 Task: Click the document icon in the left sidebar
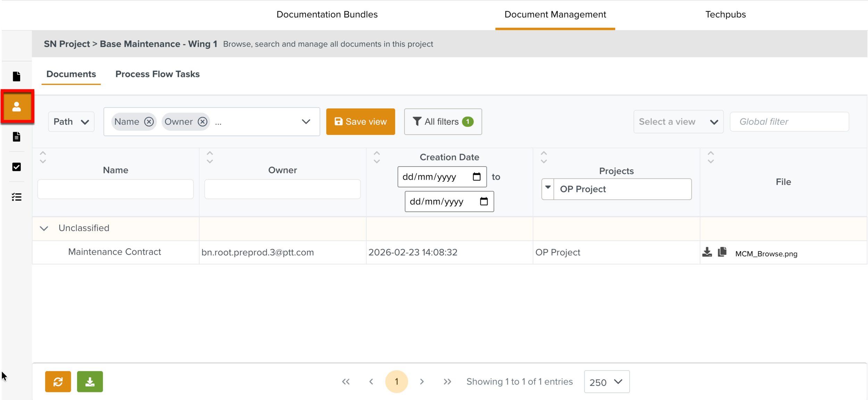(16, 76)
